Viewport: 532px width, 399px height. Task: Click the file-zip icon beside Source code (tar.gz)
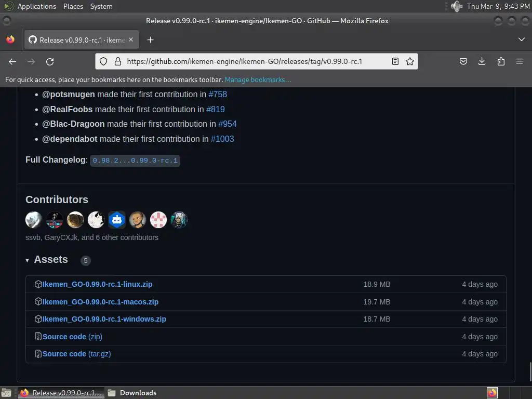click(x=38, y=353)
